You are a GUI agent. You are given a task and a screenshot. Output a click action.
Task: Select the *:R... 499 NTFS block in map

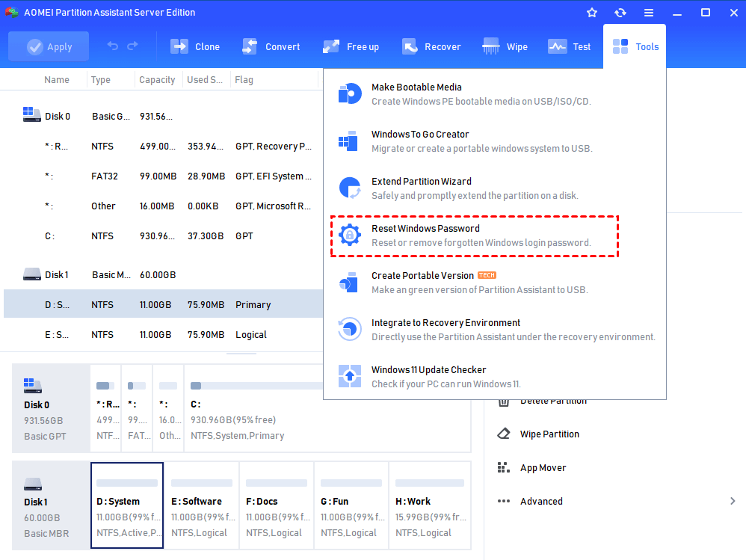tap(105, 408)
